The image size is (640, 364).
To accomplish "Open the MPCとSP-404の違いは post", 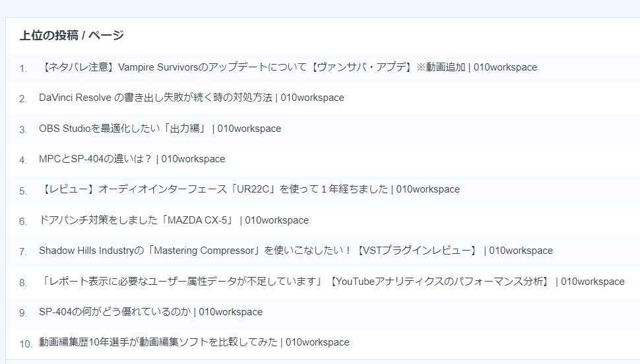I will click(x=132, y=159).
